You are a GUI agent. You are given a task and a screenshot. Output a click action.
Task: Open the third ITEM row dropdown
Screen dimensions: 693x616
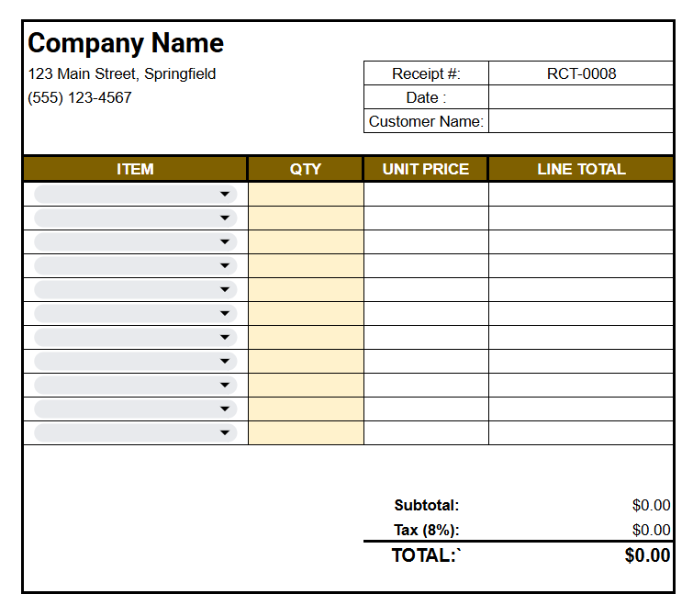pyautogui.click(x=135, y=241)
